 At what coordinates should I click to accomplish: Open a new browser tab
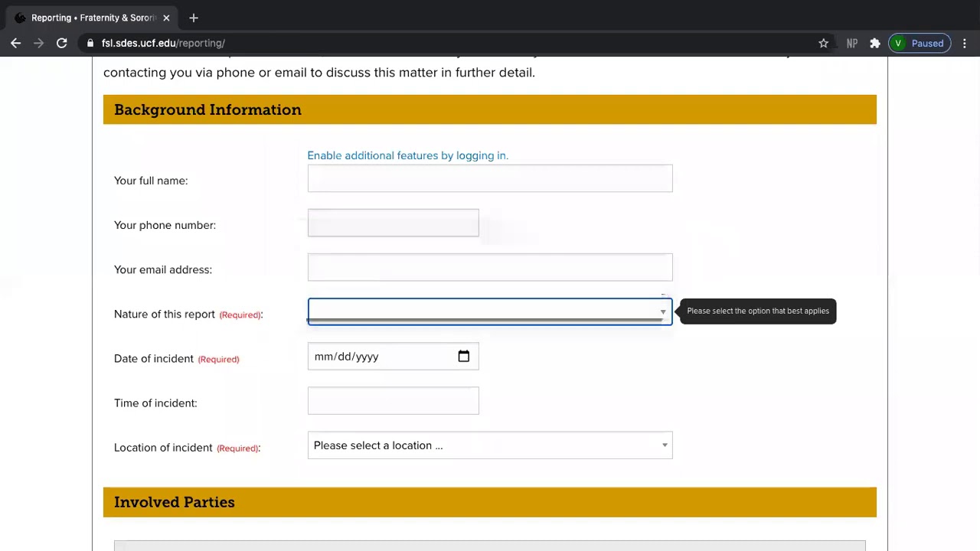pyautogui.click(x=194, y=18)
